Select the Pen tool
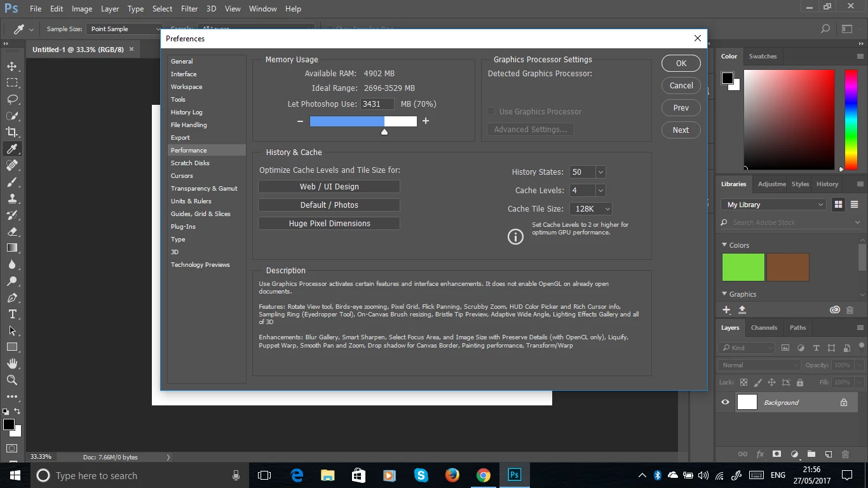 click(x=12, y=297)
